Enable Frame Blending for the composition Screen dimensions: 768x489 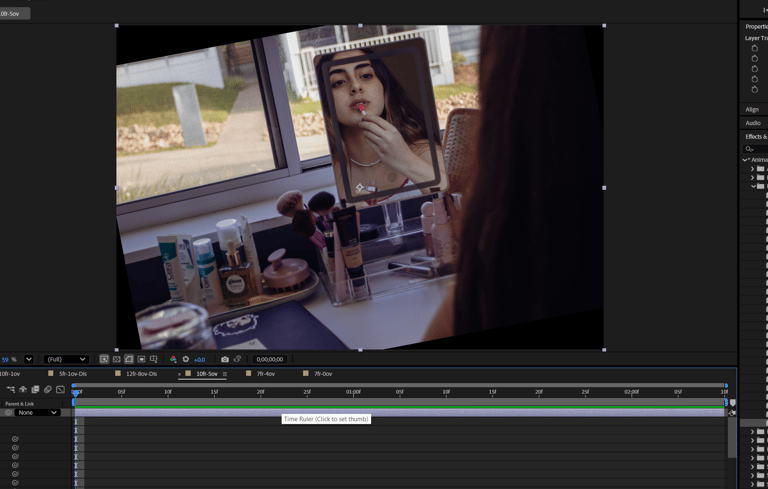click(35, 390)
